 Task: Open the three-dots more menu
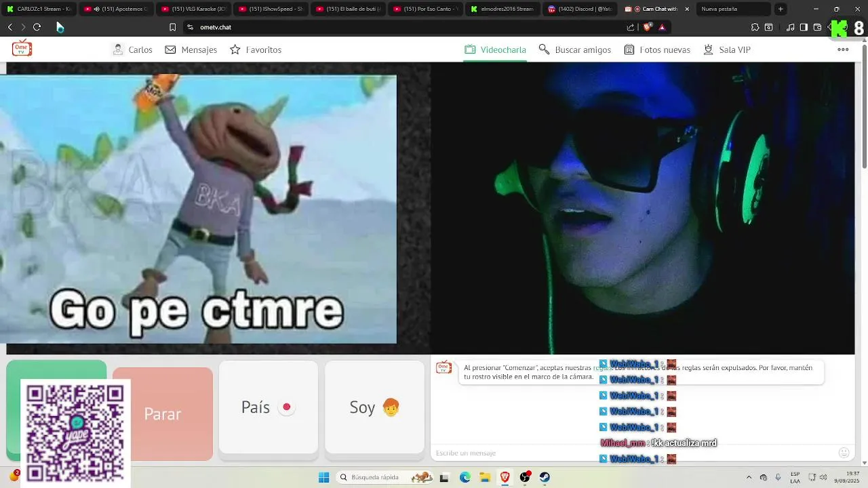[843, 49]
